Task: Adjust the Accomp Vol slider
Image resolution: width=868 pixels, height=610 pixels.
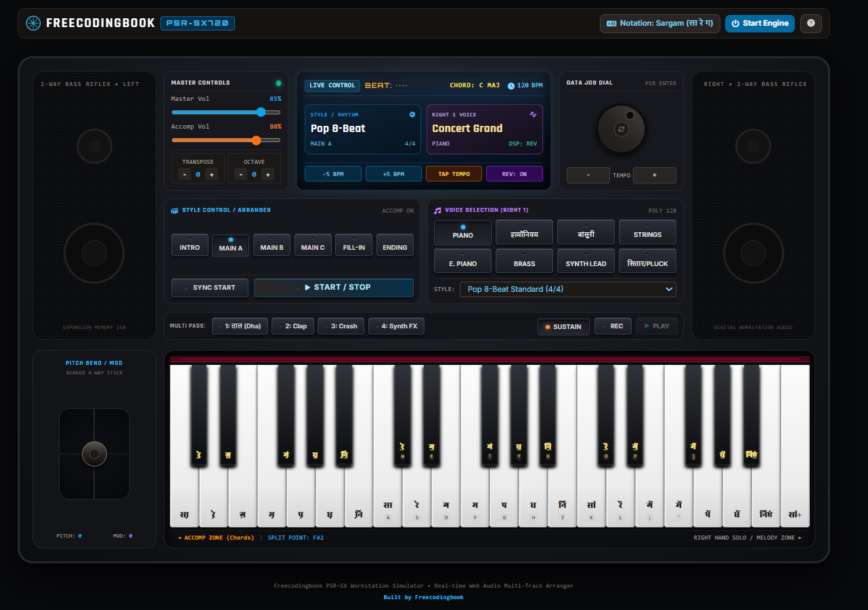Action: coord(226,140)
